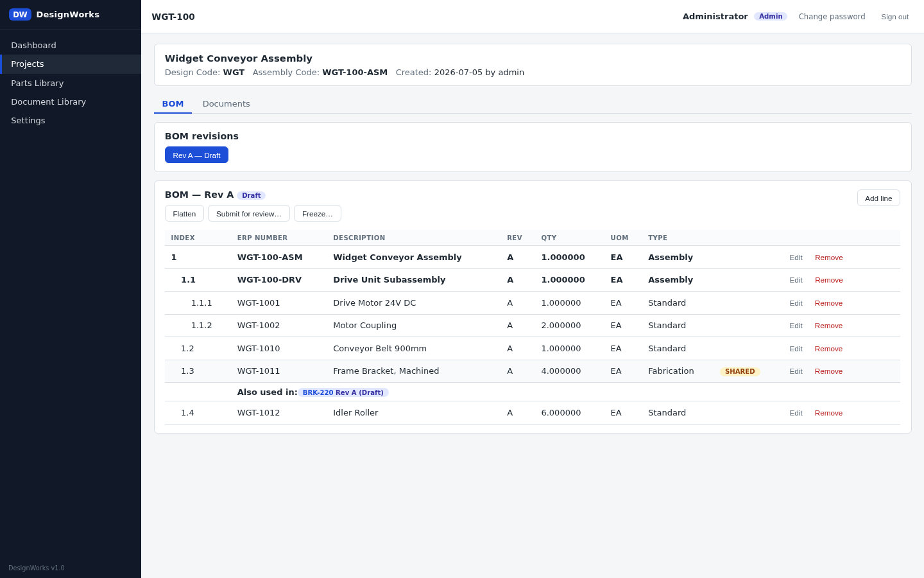This screenshot has width=924, height=578.
Task: Remove the Motor Coupling line
Action: (828, 326)
